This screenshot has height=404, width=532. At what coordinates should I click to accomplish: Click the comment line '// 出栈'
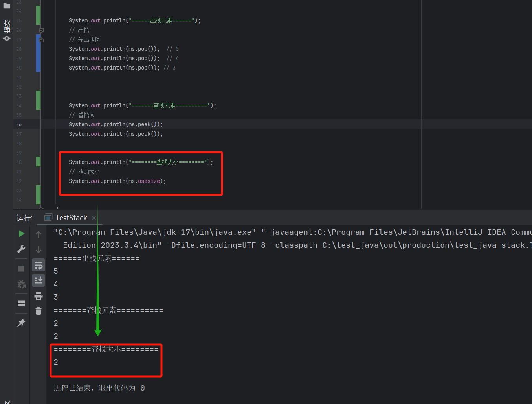click(x=79, y=30)
